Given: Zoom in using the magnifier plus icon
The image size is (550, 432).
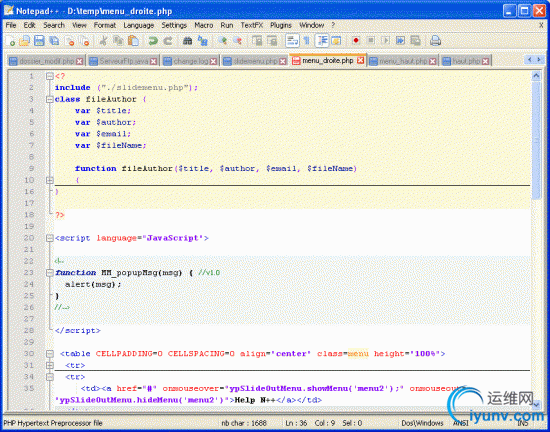Looking at the screenshot, I should pyautogui.click(x=222, y=41).
